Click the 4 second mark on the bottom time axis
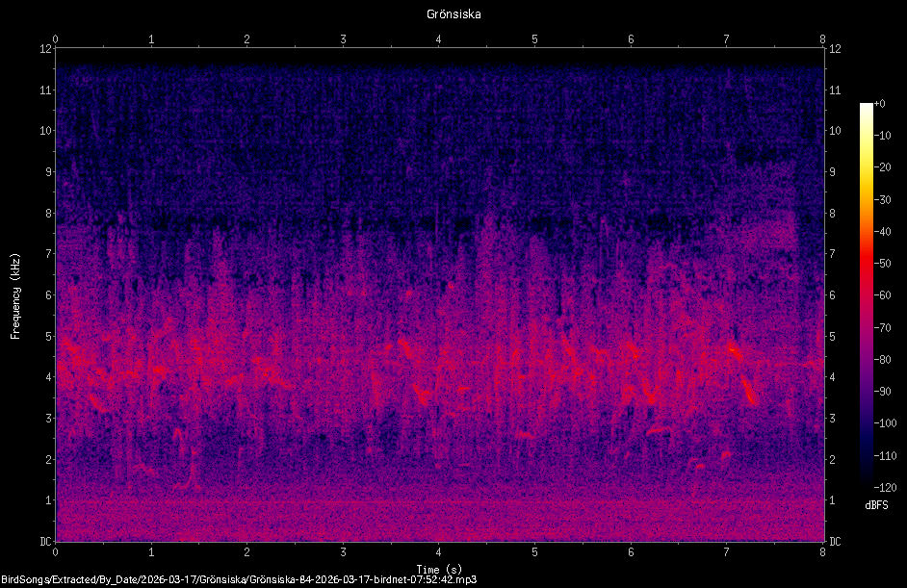 438,552
